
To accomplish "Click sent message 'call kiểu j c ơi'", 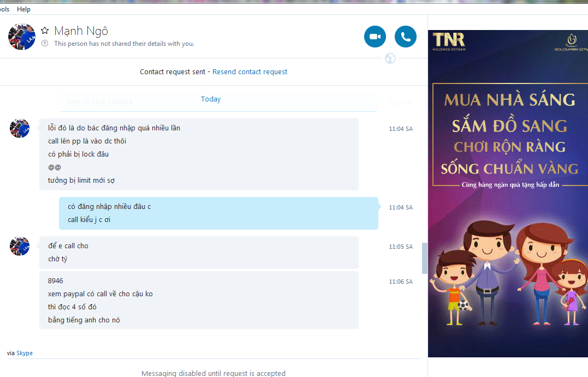I will 89,220.
